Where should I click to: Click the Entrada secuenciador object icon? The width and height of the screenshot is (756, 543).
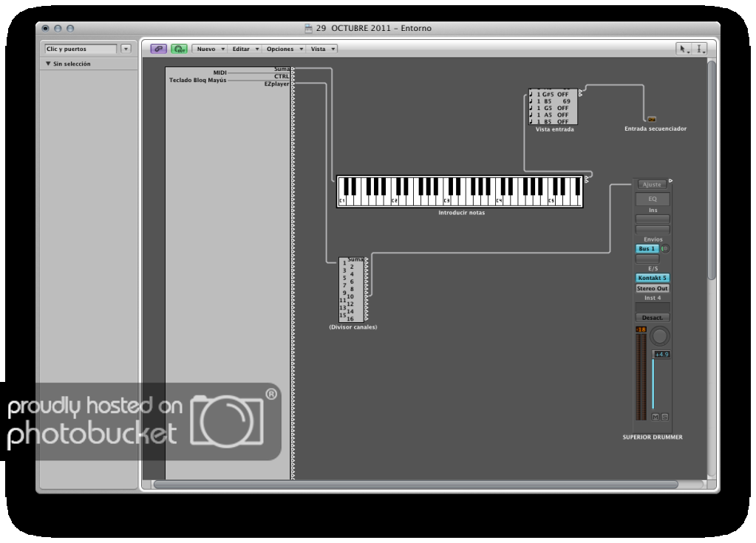651,119
